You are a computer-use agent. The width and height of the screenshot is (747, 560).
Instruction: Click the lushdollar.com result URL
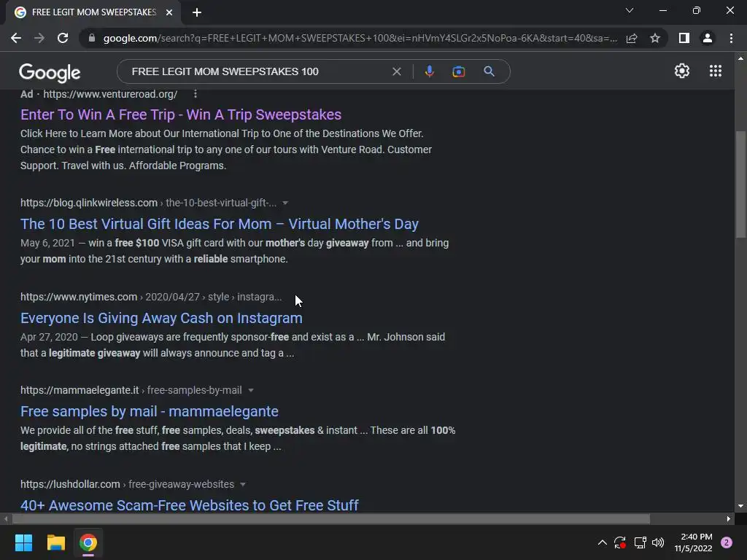tap(70, 484)
